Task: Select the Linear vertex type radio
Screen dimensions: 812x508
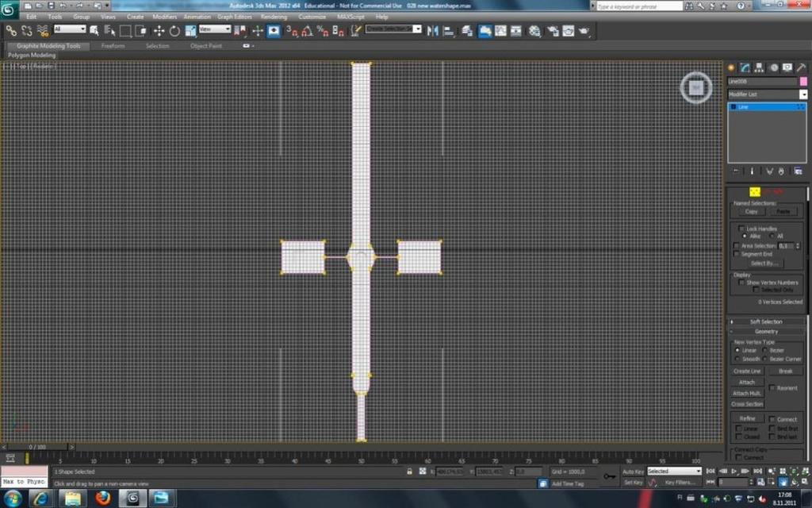Action: click(x=737, y=350)
